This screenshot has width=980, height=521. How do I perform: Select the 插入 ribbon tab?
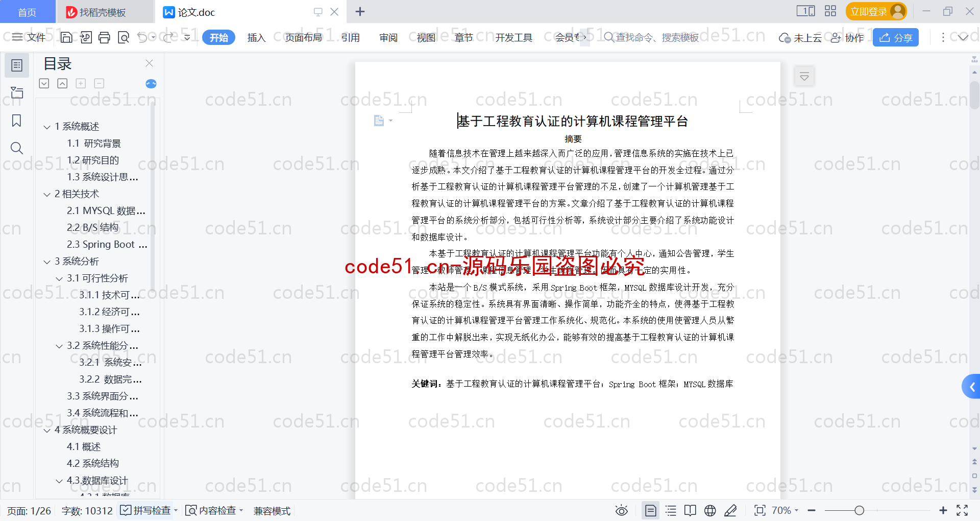[x=256, y=37]
